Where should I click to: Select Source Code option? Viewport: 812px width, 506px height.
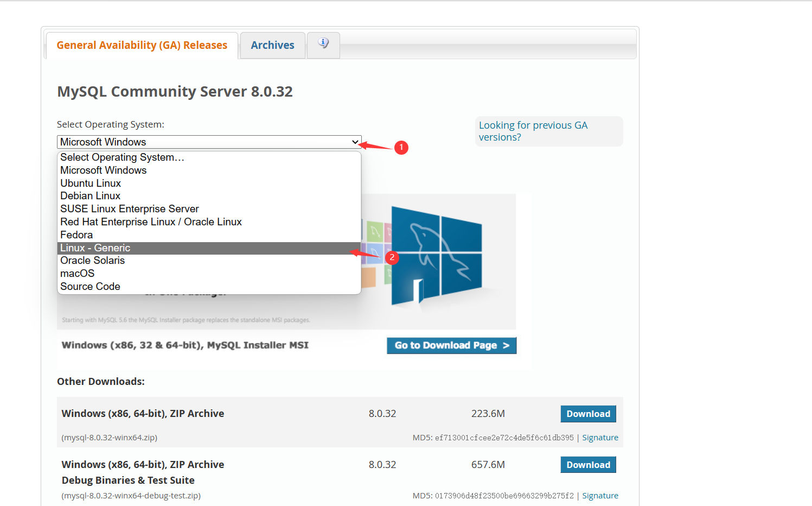pos(209,287)
